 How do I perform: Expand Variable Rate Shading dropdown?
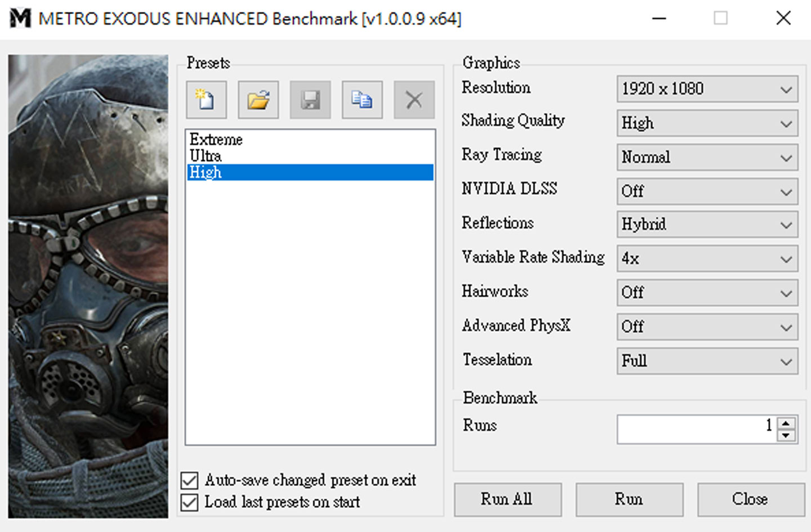coord(707,259)
